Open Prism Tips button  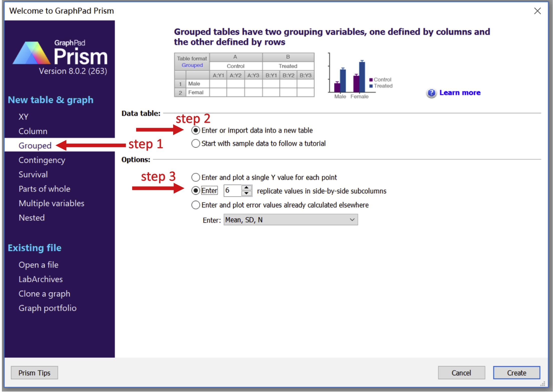click(34, 373)
